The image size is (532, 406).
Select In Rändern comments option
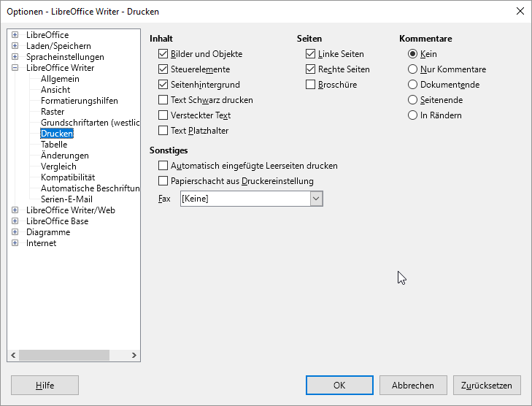click(412, 115)
